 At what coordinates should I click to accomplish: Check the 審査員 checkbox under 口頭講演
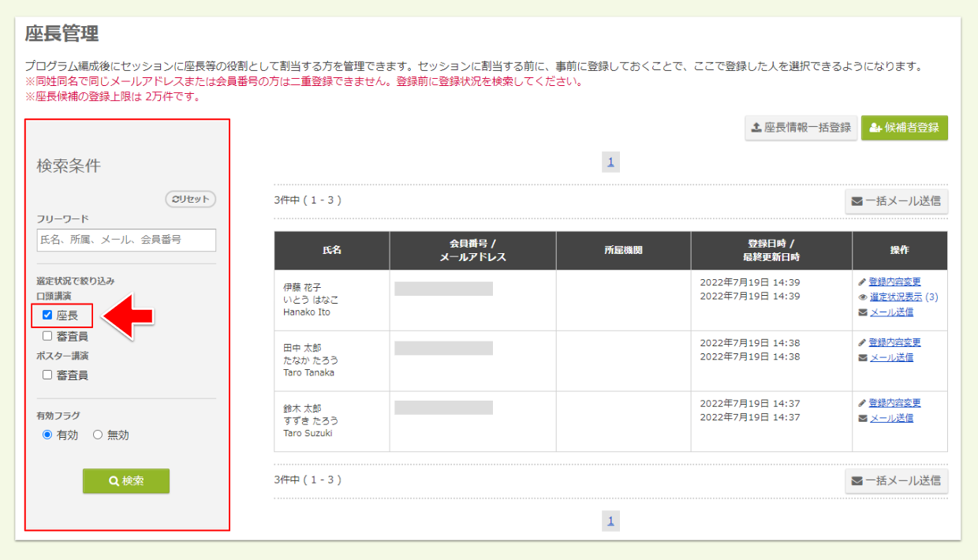coord(47,336)
